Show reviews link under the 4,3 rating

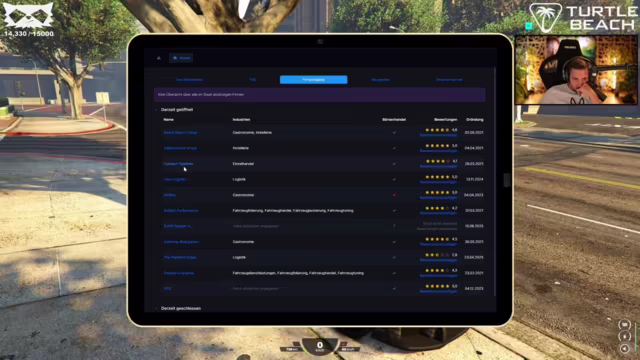tap(438, 276)
